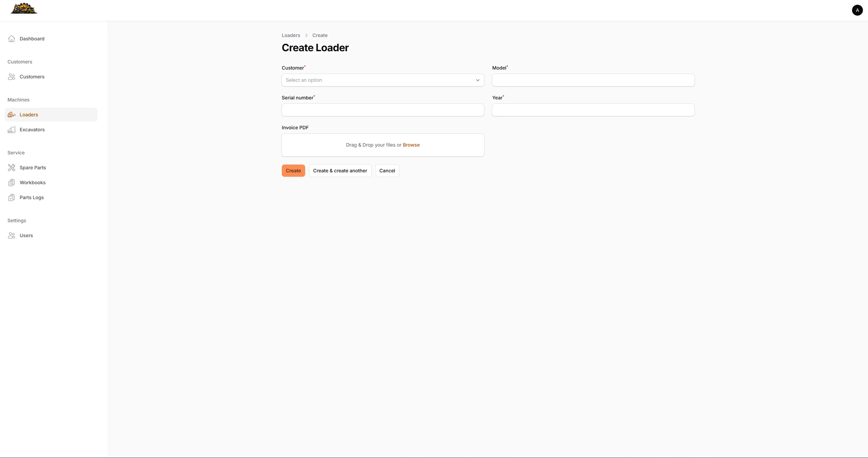The image size is (868, 458).
Task: Click the Browse link for file upload
Action: click(x=411, y=145)
